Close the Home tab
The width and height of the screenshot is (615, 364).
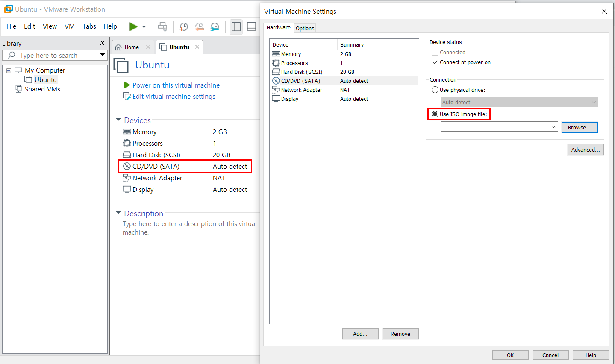click(x=148, y=47)
